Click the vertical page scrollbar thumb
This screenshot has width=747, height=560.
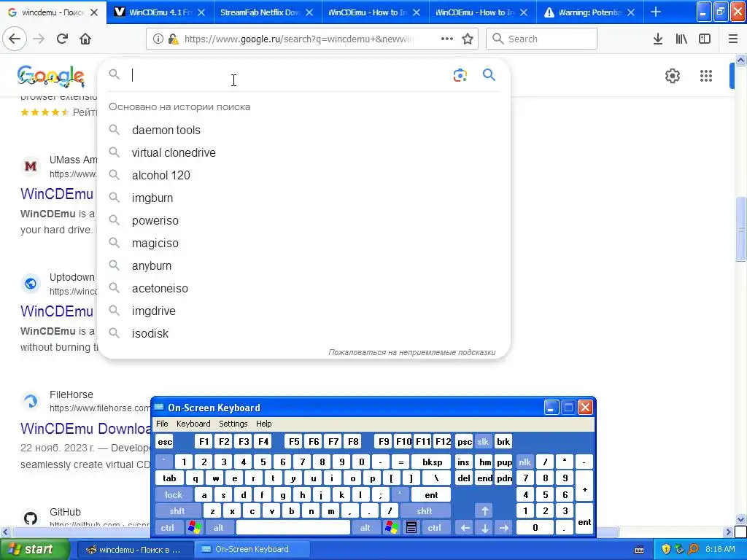tap(740, 228)
